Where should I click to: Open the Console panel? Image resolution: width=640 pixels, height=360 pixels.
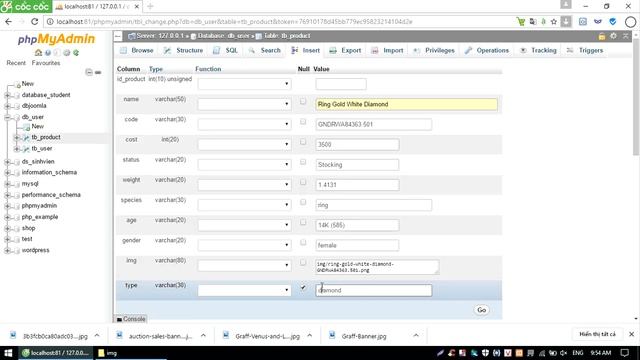point(131,319)
